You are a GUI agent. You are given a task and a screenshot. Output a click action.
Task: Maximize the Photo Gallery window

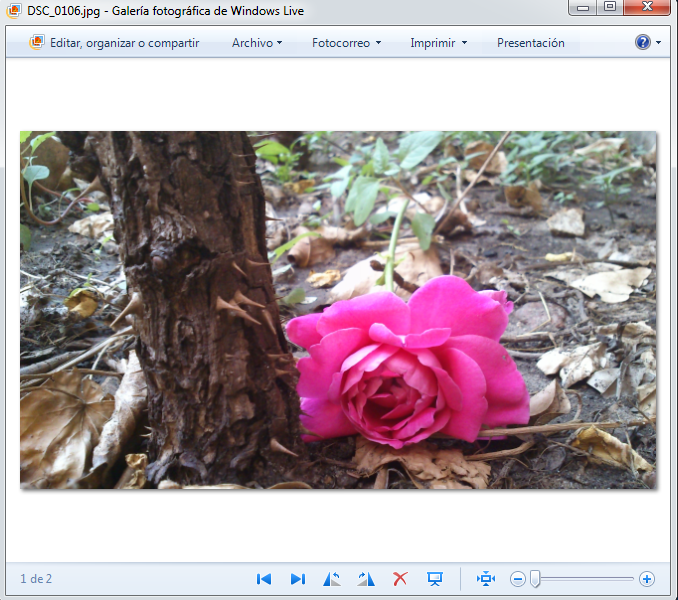point(611,7)
